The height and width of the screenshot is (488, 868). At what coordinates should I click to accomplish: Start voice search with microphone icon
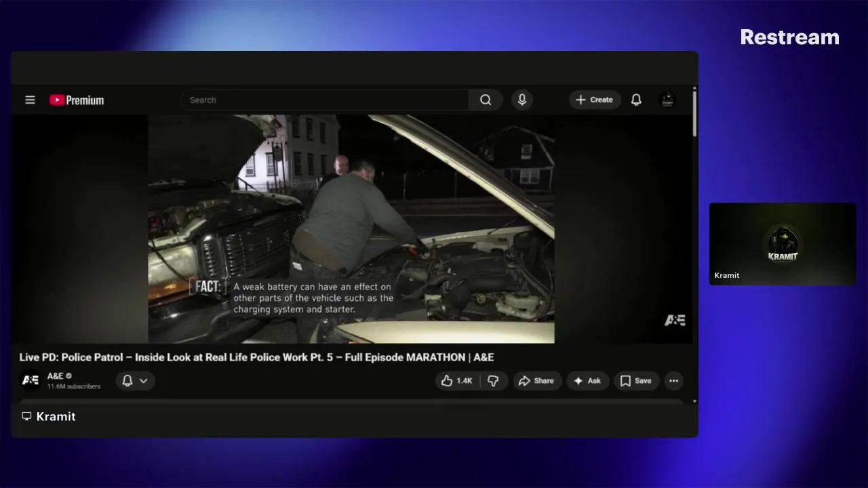(x=522, y=100)
